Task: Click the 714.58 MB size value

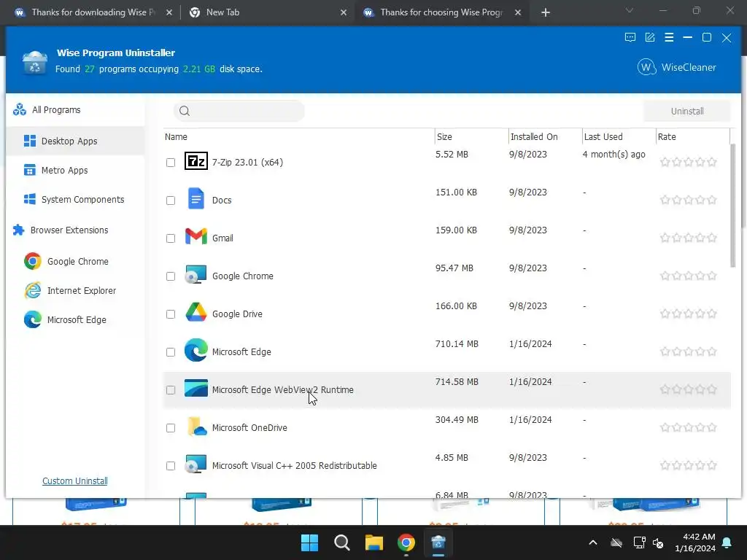Action: [x=457, y=381]
